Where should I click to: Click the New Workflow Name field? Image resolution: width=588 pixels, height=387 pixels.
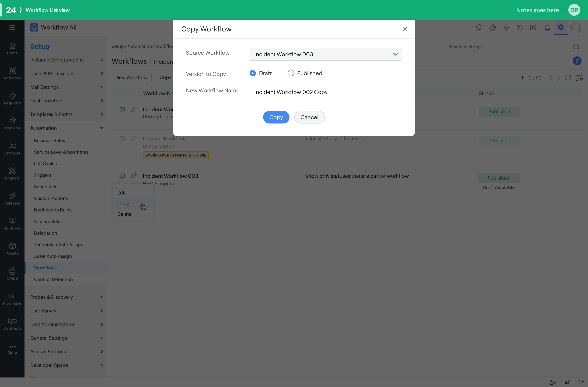pos(325,92)
